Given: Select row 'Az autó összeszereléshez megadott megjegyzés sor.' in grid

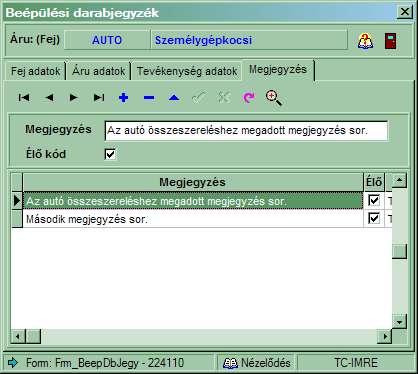Looking at the screenshot, I should point(193,201).
